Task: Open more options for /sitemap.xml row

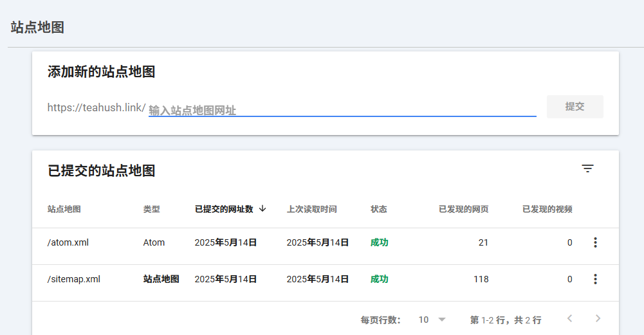Action: (x=595, y=279)
